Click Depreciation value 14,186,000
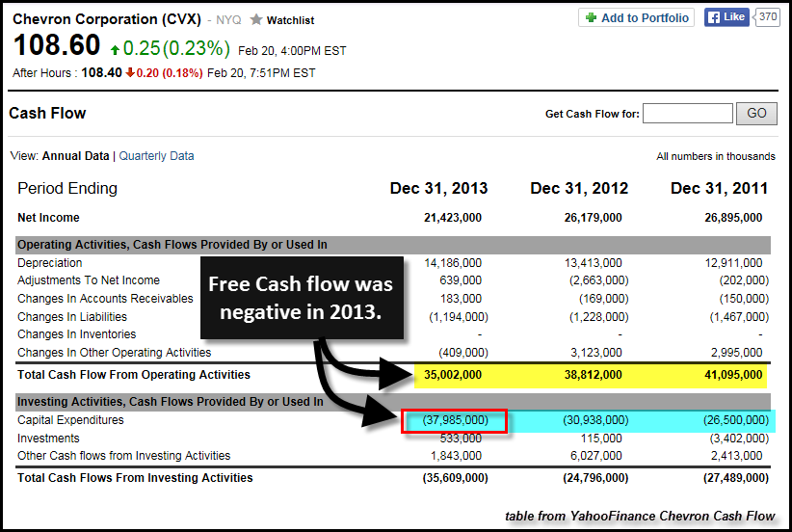Image resolution: width=792 pixels, height=532 pixels. 453,263
